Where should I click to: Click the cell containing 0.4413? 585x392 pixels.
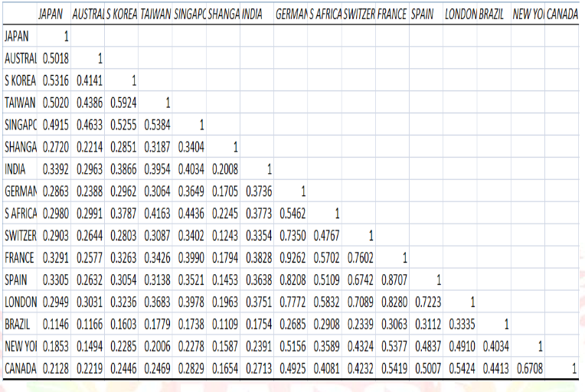[x=495, y=369]
